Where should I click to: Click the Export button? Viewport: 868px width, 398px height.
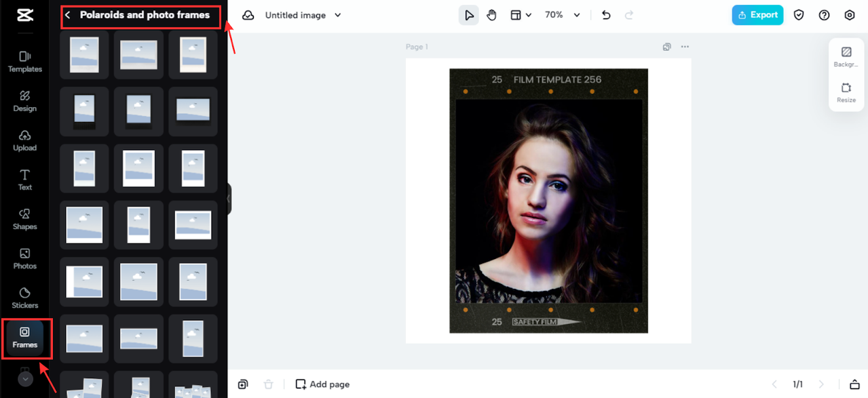coord(757,15)
